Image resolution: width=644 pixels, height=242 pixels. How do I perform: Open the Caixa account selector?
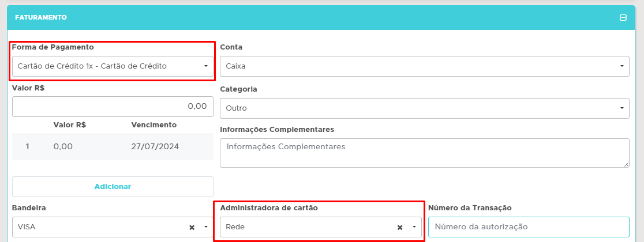click(x=415, y=66)
